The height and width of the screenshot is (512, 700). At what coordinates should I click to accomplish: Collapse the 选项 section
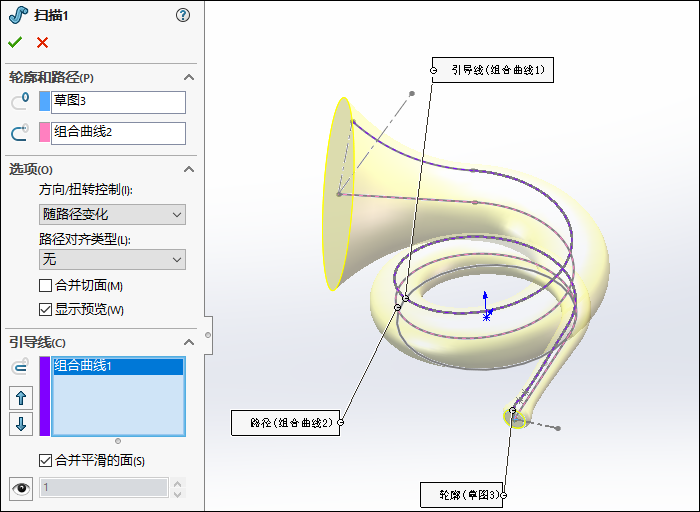189,169
